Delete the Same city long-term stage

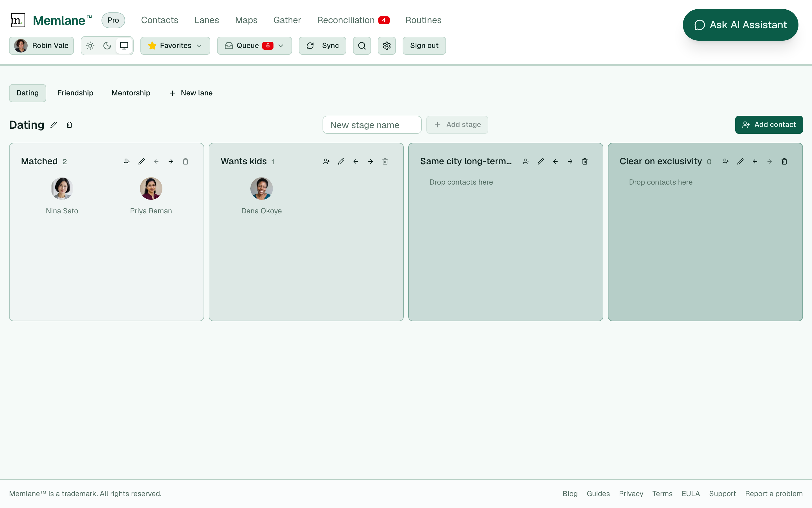coord(585,162)
